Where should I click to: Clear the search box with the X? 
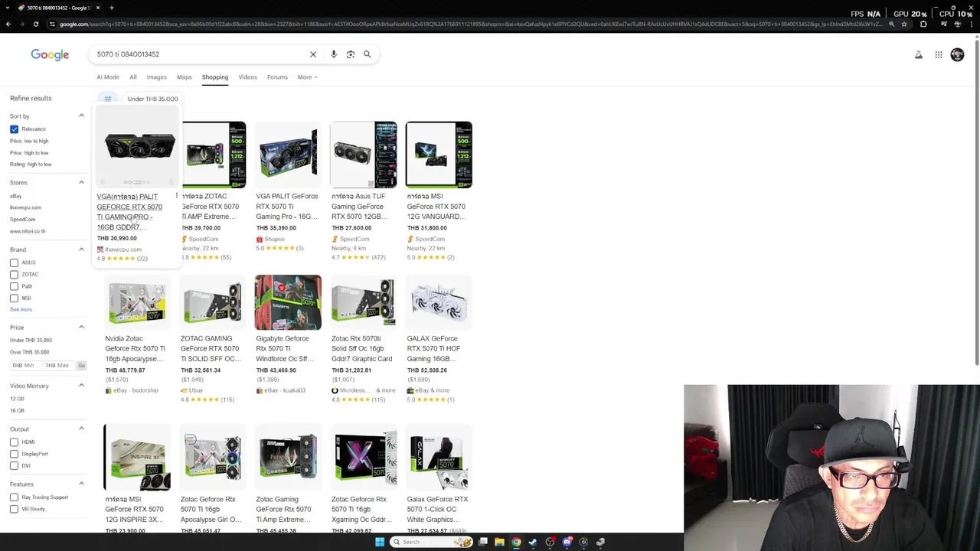coord(312,54)
